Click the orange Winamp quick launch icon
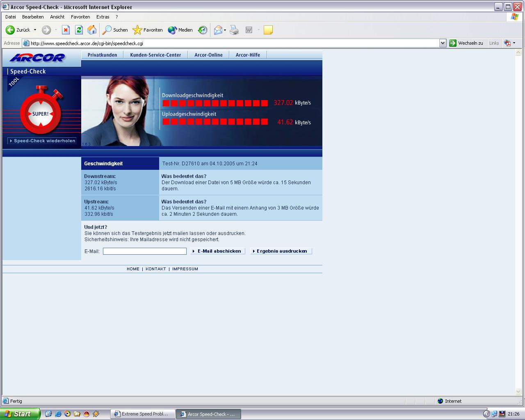The height and width of the screenshot is (420, 525). [96, 414]
